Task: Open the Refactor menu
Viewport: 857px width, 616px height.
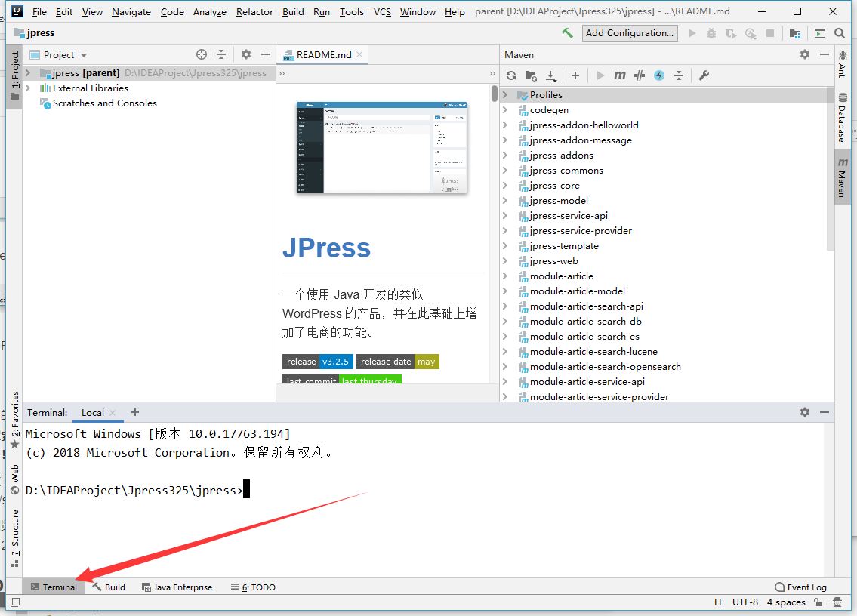Action: click(x=254, y=11)
